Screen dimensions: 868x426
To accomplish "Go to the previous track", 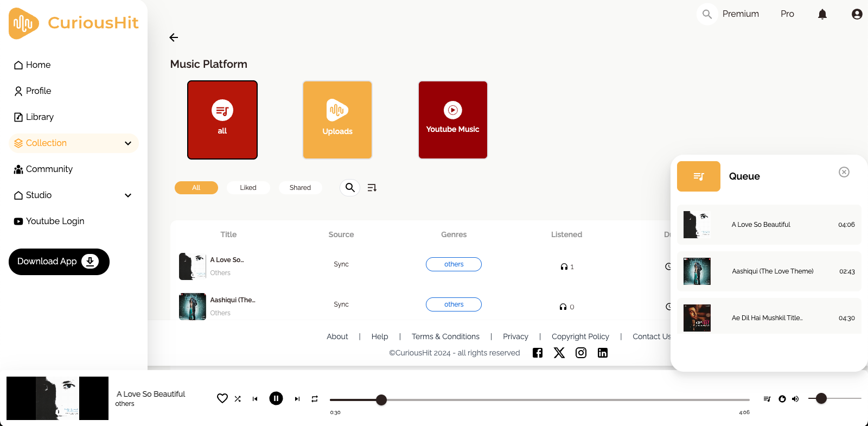I will tap(255, 399).
